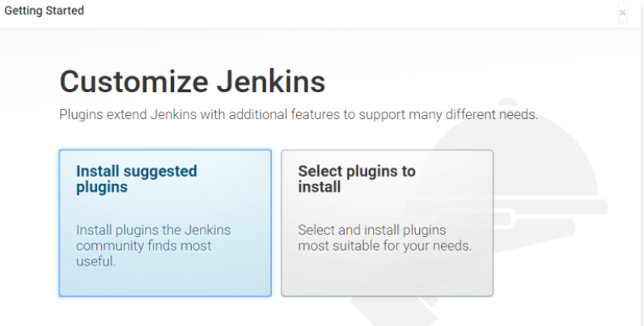Choose the Select plugins to install card
This screenshot has width=644, height=326.
click(387, 222)
